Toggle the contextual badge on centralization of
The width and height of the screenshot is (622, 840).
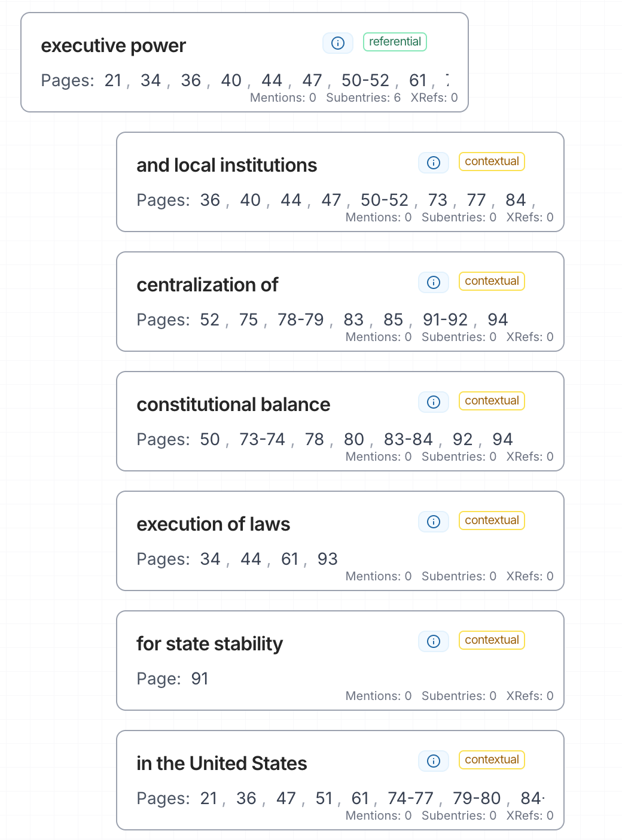(492, 281)
